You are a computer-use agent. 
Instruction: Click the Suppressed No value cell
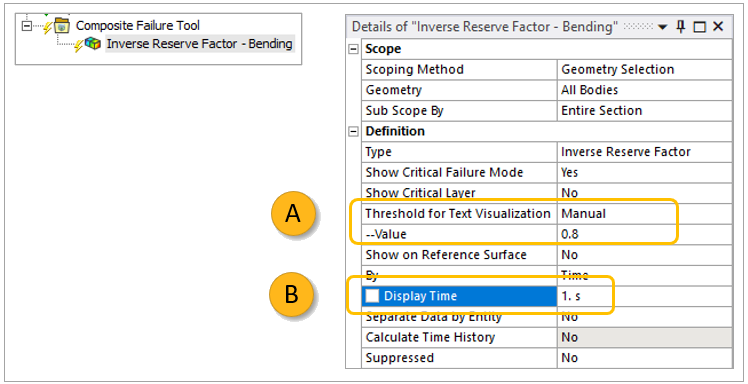(644, 358)
